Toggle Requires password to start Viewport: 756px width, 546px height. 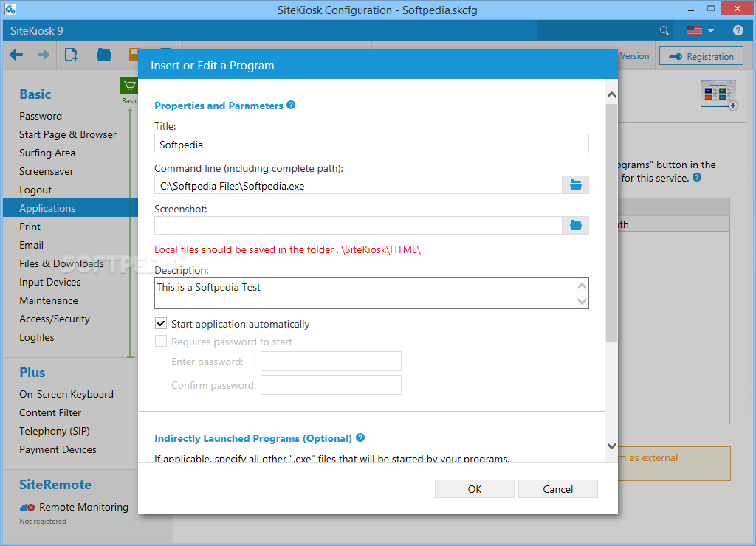point(161,341)
